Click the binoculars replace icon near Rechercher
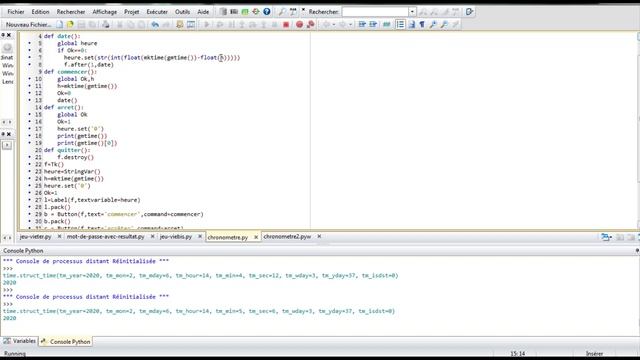This screenshot has height=360, width=640. [x=293, y=11]
